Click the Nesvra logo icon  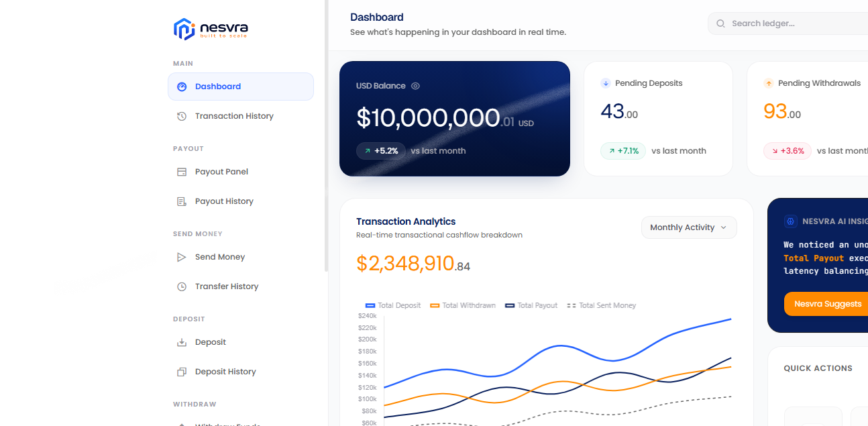coord(184,29)
